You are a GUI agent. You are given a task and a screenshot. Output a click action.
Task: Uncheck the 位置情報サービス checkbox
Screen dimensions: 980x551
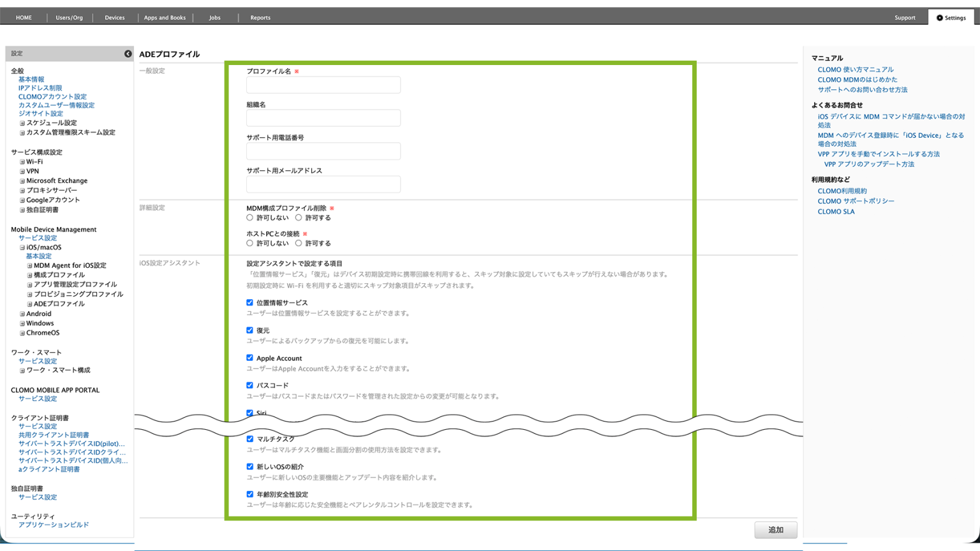point(249,302)
